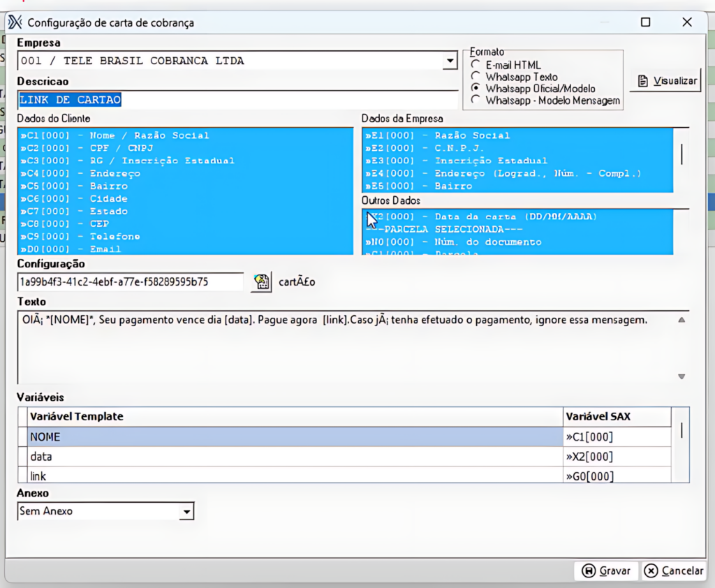Select X2 Data da carta entry
Viewport: 715px width, 588px height.
[x=517, y=216]
